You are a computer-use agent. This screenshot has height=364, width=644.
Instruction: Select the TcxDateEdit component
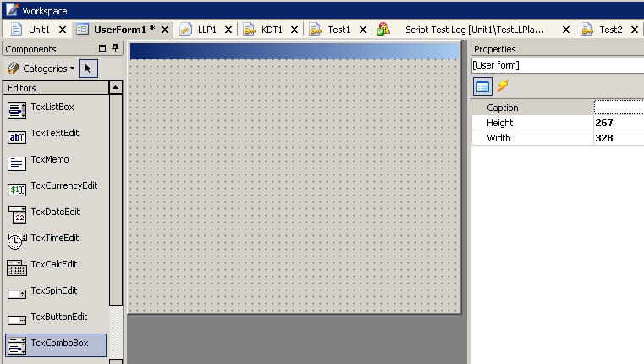pyautogui.click(x=55, y=213)
